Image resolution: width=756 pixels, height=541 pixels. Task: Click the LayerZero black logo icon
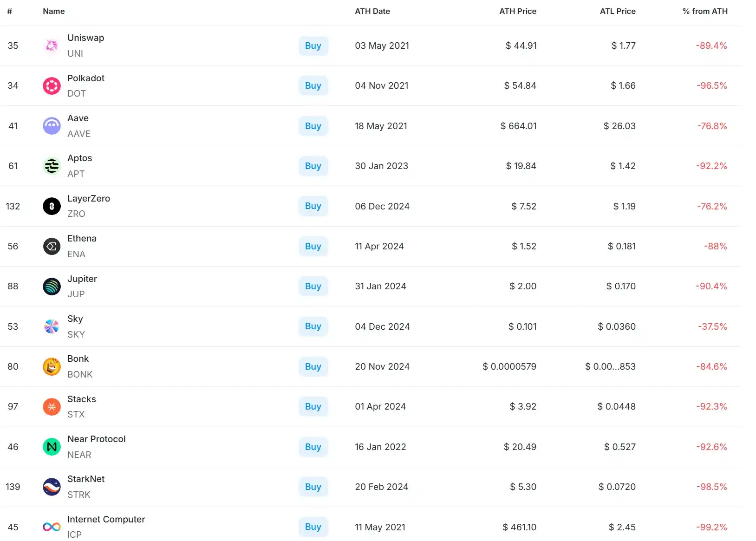52,206
